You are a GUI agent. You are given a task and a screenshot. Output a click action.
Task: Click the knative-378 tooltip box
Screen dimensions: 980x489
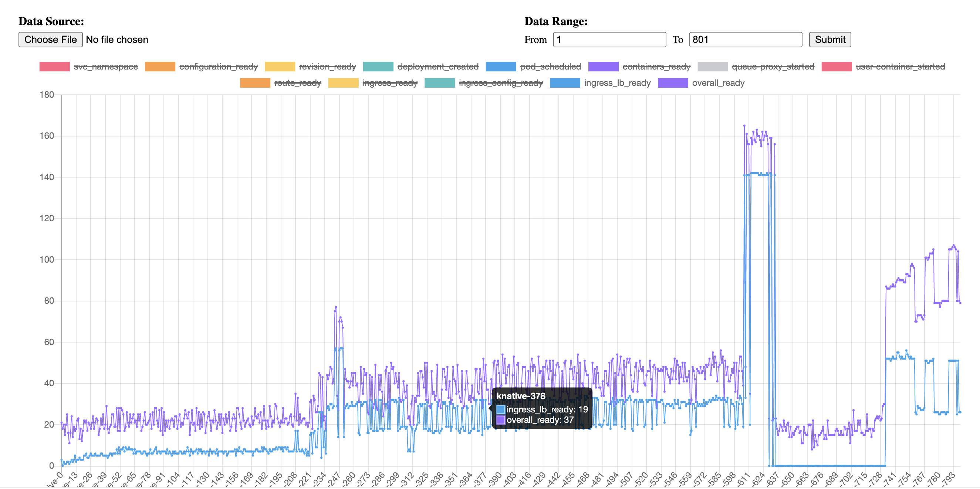click(542, 408)
